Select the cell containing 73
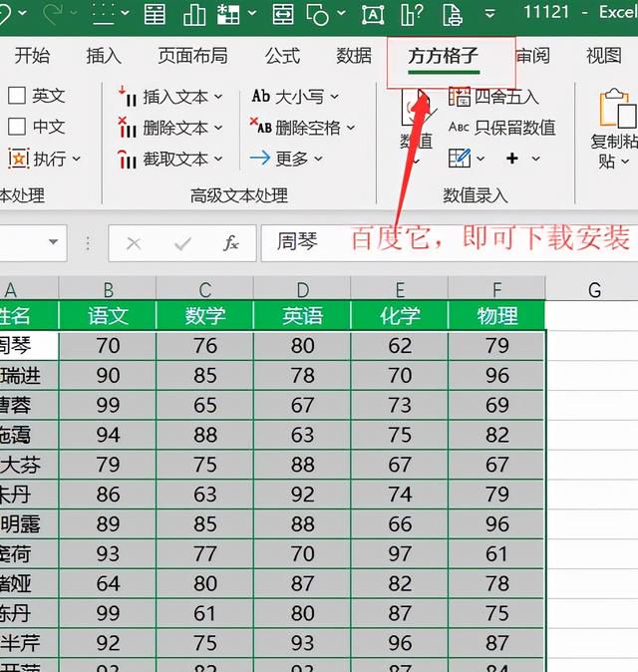Viewport: 638px width, 672px height. (x=400, y=405)
